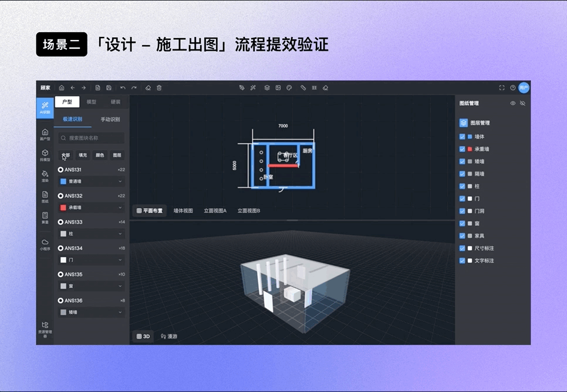567x392 pixels.
Task: Toggle the 柱 layer checkbox
Action: pos(462,186)
